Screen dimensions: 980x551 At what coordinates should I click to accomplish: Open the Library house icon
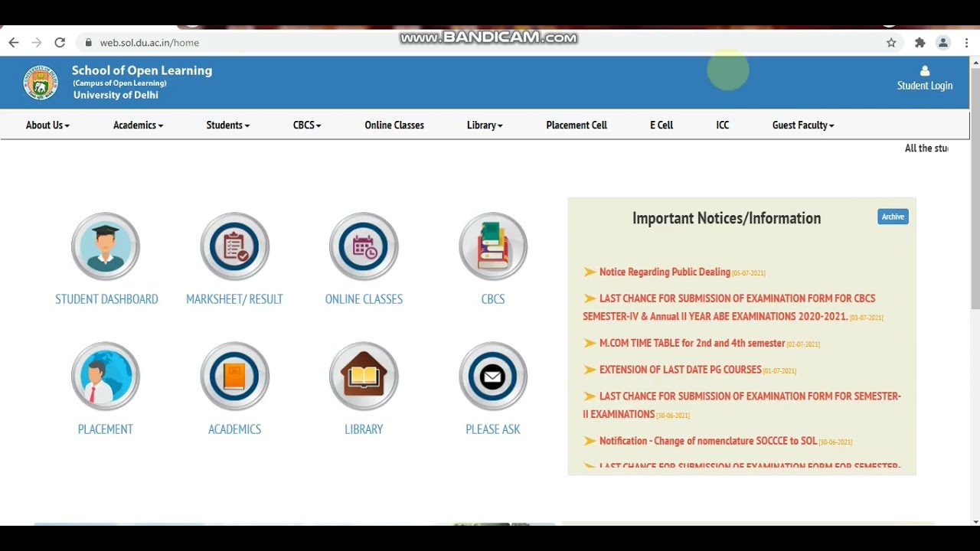[364, 377]
